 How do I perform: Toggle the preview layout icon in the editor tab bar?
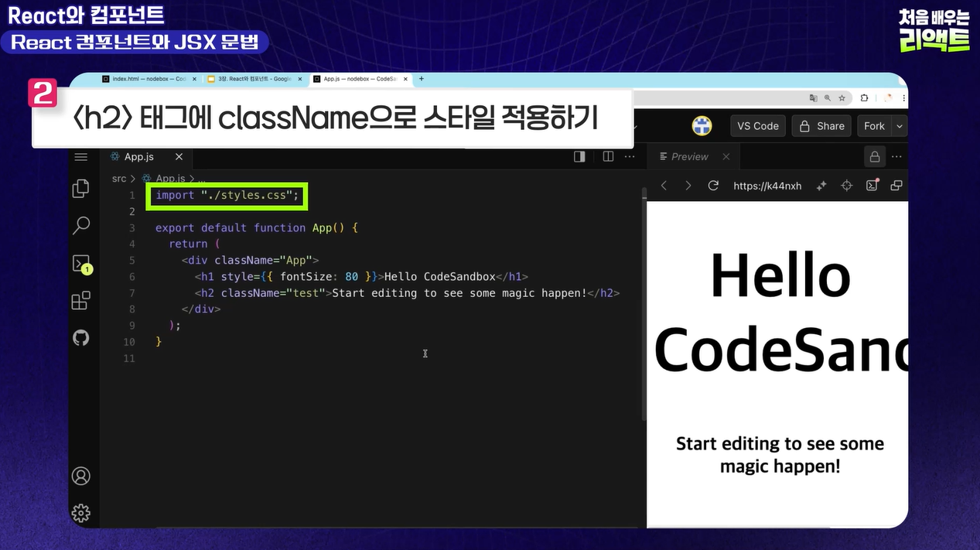579,156
